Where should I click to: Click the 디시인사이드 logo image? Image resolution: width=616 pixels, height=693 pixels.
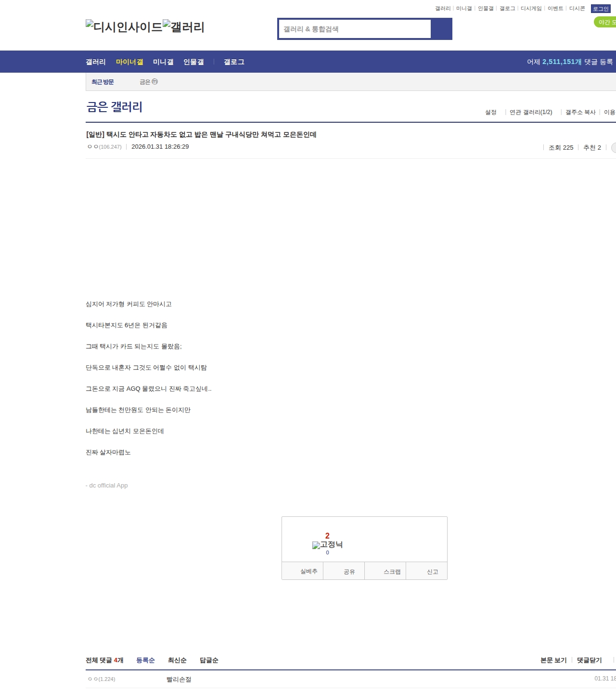[x=124, y=27]
